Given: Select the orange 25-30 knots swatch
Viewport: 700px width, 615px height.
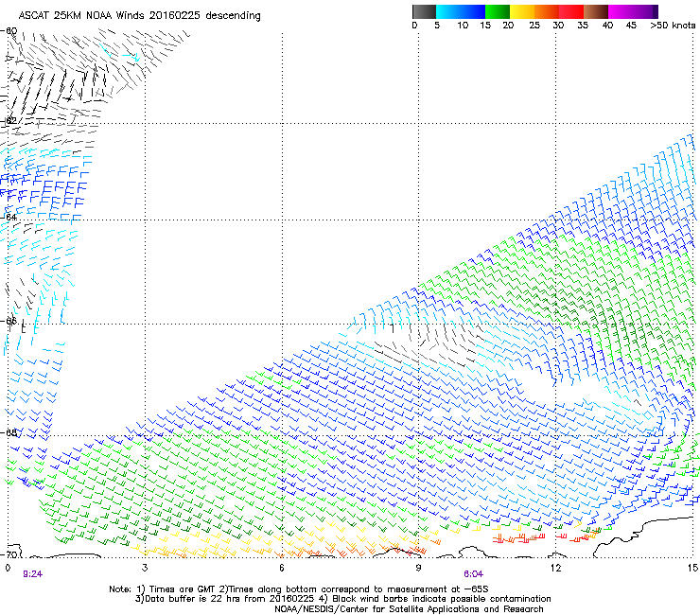Looking at the screenshot, I should [x=547, y=11].
